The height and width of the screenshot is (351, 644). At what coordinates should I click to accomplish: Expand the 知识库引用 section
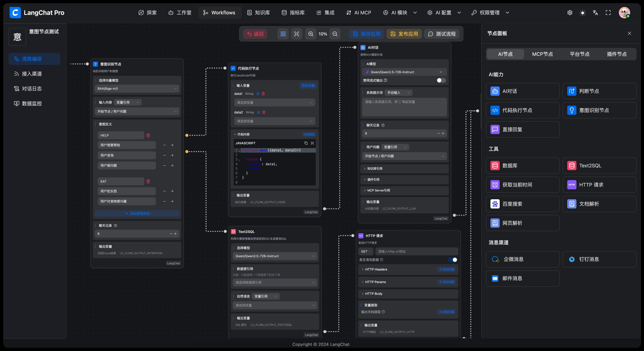click(x=404, y=169)
